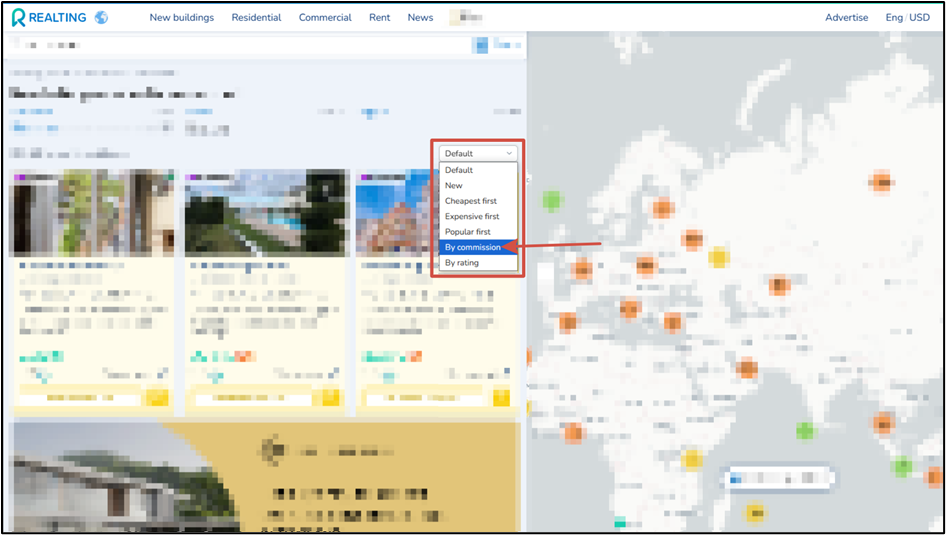Sort listings by Cheapest first

tap(478, 201)
